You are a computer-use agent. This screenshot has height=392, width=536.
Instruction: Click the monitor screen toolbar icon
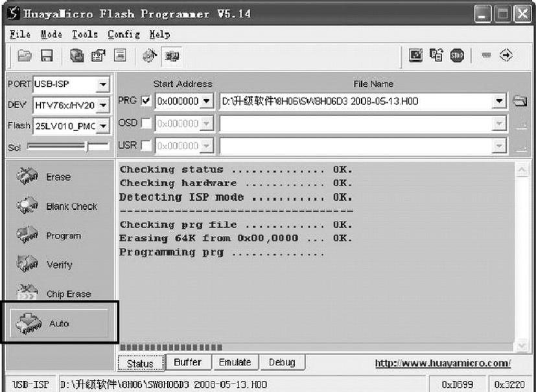[415, 55]
